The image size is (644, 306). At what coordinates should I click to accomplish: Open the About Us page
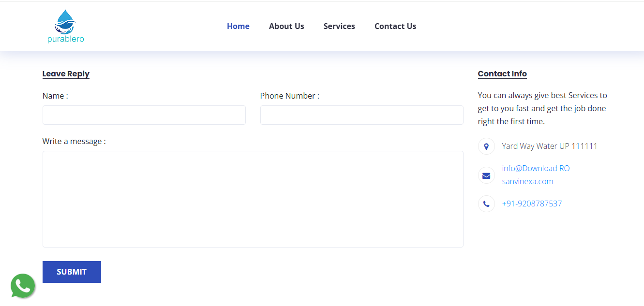click(x=286, y=26)
